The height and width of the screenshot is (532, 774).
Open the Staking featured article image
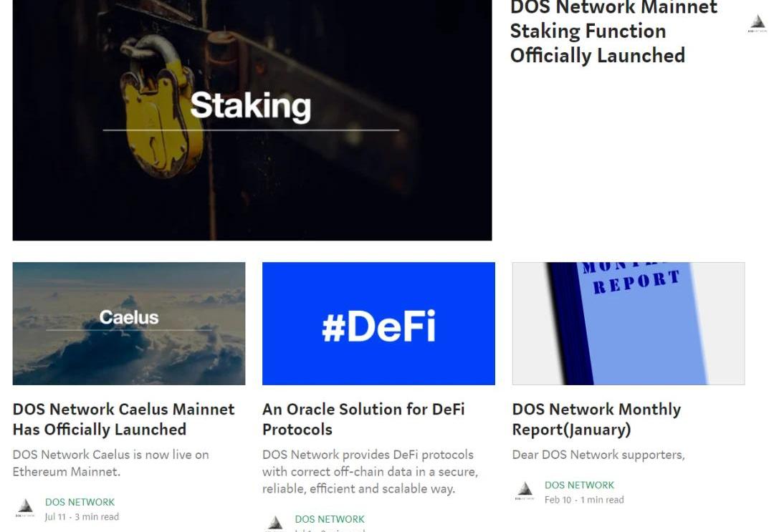coord(252,120)
